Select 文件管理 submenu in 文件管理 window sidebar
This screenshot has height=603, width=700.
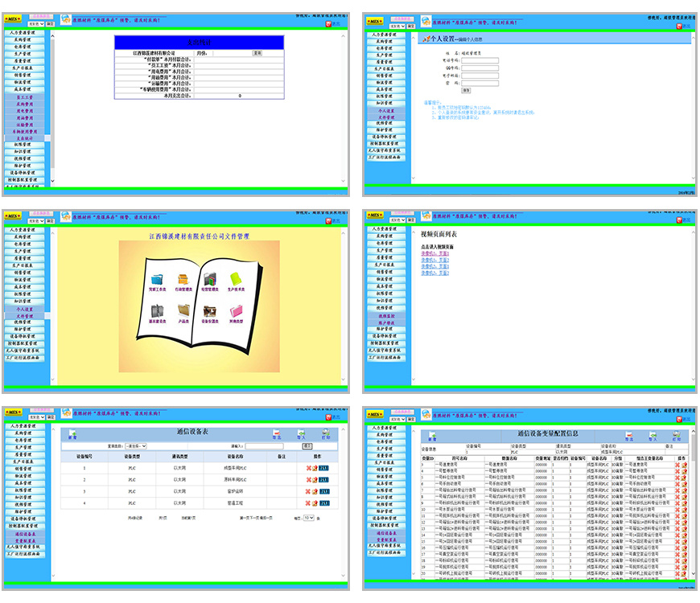[x=25, y=316]
